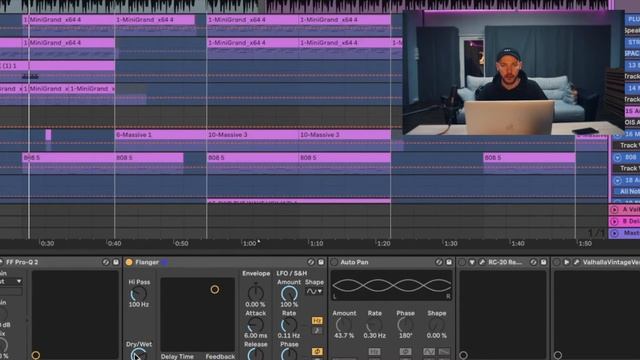
Task: Click the 1:00 time ruler marker
Action: point(249,244)
